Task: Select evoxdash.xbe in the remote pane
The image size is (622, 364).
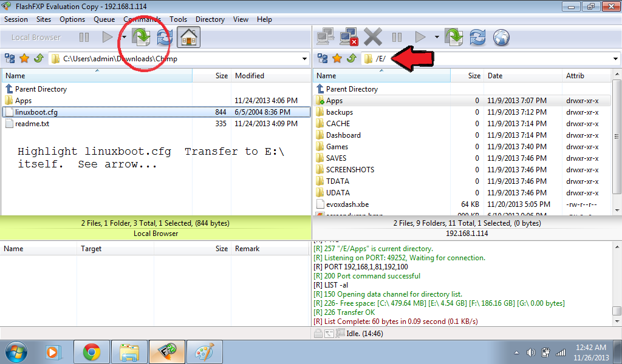Action: coord(462,204)
